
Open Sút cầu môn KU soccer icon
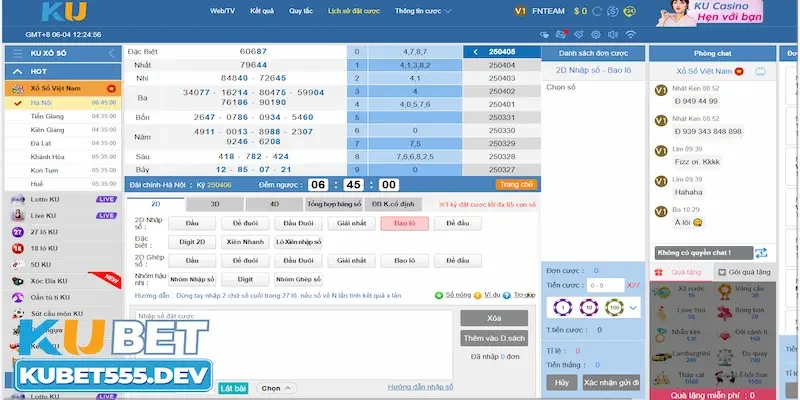click(x=18, y=314)
